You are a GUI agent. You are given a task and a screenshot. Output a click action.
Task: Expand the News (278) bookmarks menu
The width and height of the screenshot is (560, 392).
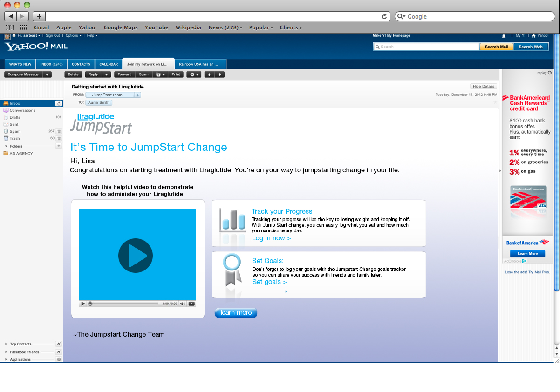point(225,27)
